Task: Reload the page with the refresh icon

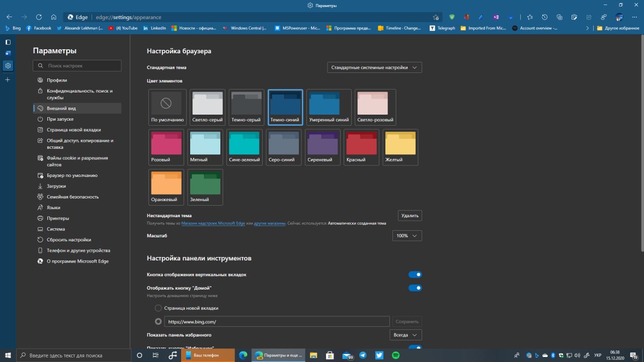Action: pos(39,17)
